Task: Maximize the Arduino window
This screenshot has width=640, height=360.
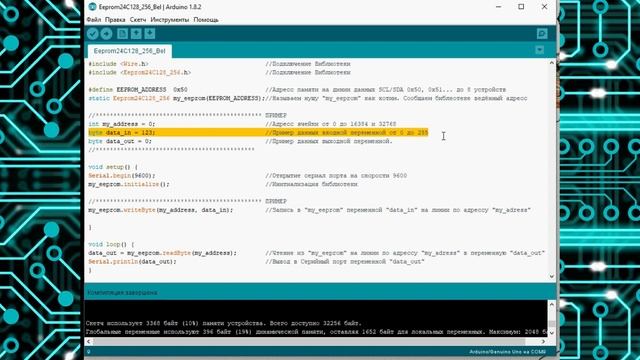Action: pos(521,7)
